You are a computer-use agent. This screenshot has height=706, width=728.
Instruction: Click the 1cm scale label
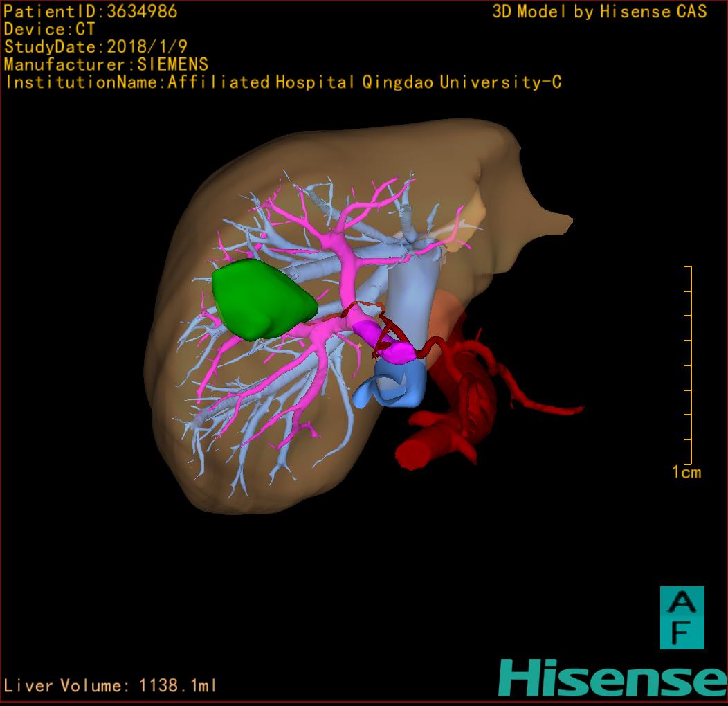click(x=686, y=473)
